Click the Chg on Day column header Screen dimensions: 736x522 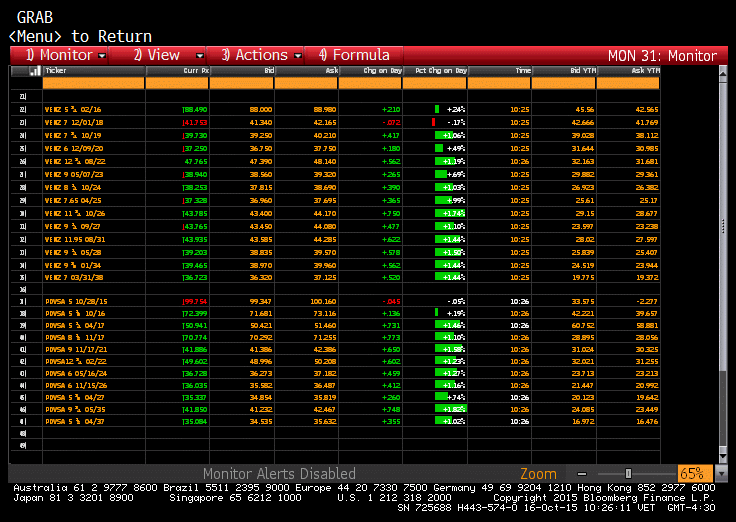(370, 71)
